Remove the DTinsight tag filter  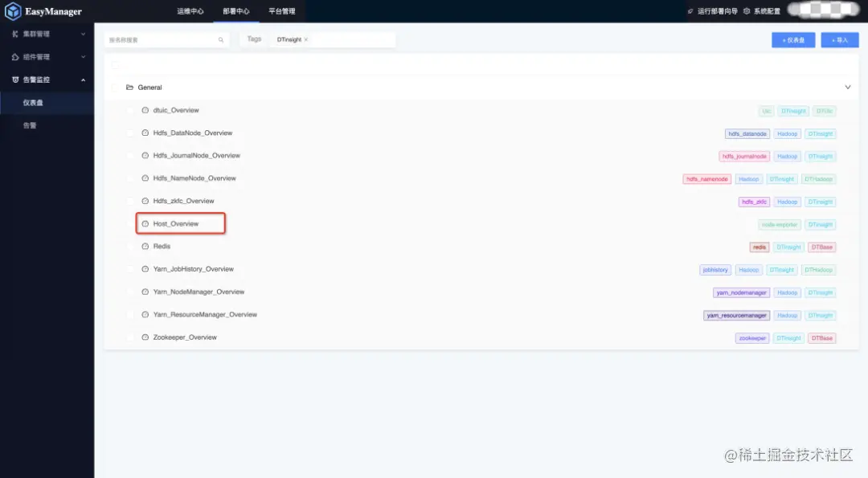(305, 40)
